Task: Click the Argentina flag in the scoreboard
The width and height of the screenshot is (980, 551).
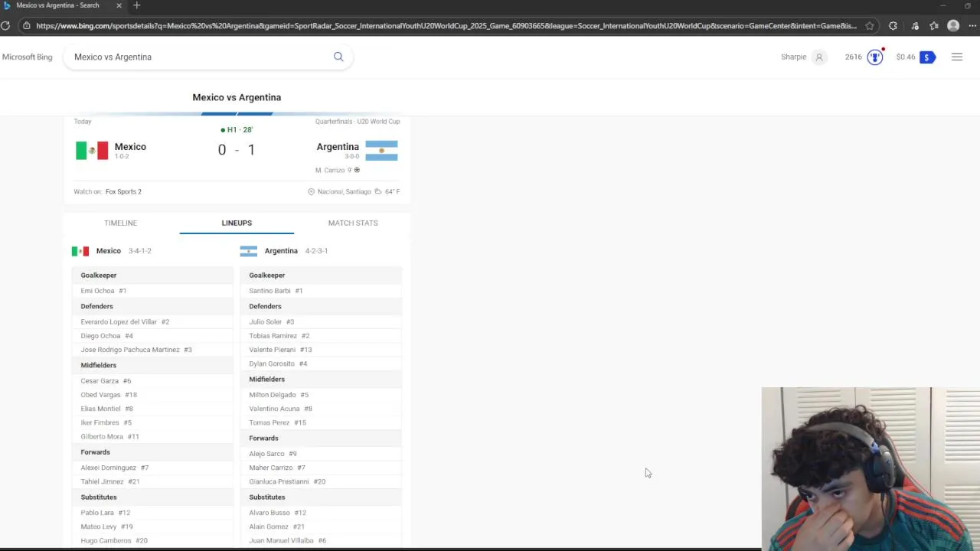Action: click(x=381, y=151)
